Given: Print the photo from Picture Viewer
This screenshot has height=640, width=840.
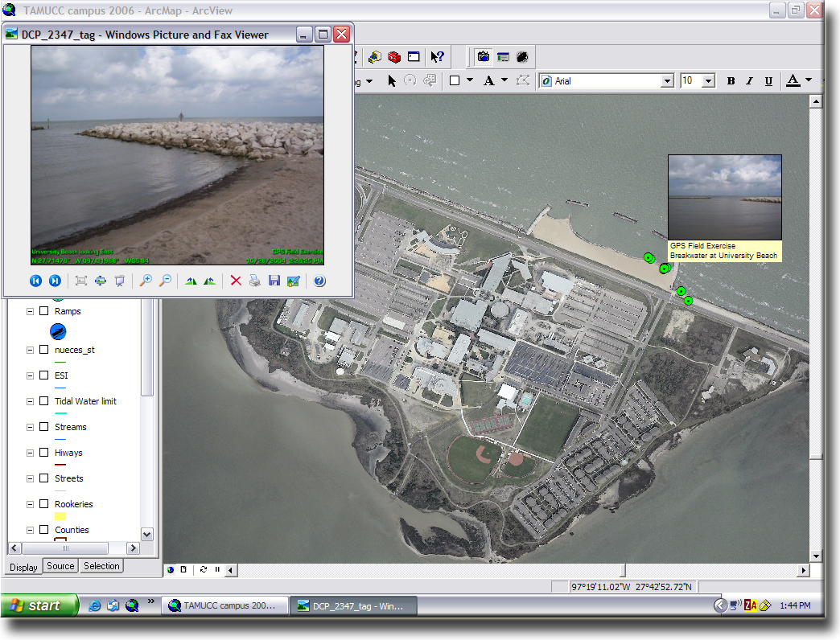Looking at the screenshot, I should (255, 281).
